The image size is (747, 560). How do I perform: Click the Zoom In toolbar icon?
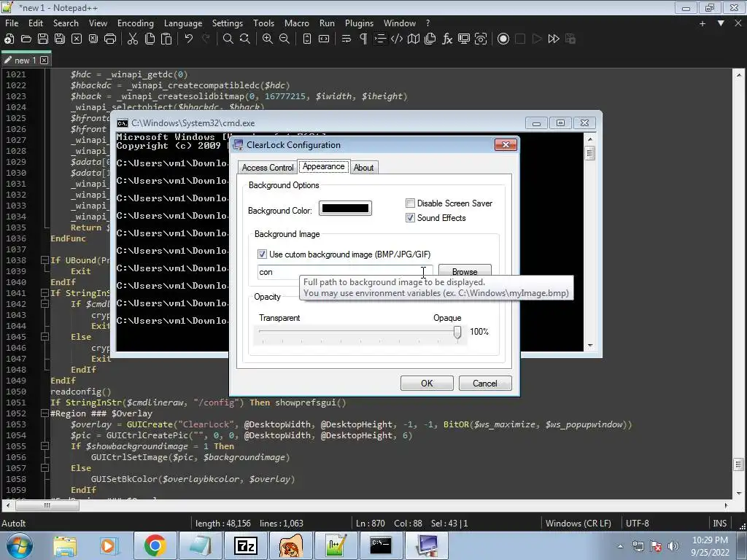click(268, 39)
